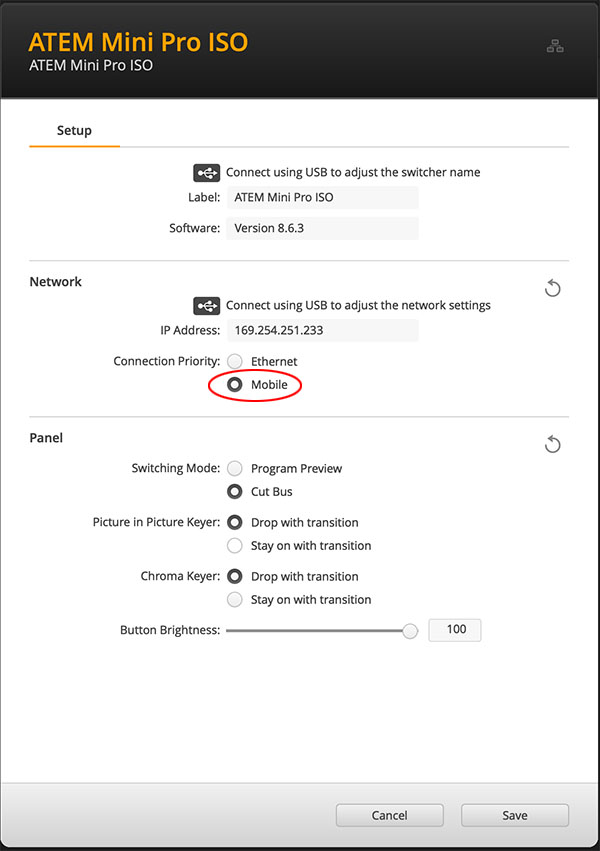Set Picture in Picture Keyer to Drop with transition
Image resolution: width=600 pixels, height=851 pixels.
(x=235, y=522)
